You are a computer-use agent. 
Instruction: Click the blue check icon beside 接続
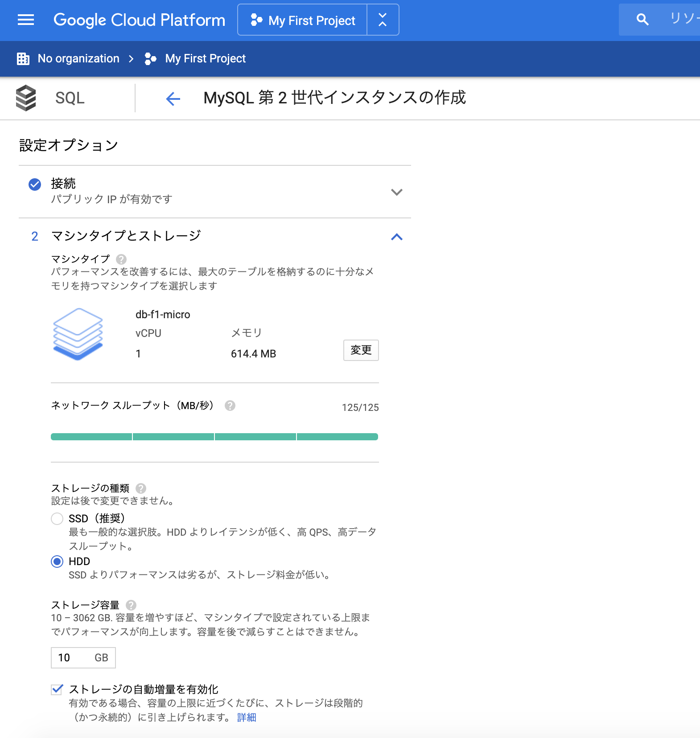tap(35, 184)
